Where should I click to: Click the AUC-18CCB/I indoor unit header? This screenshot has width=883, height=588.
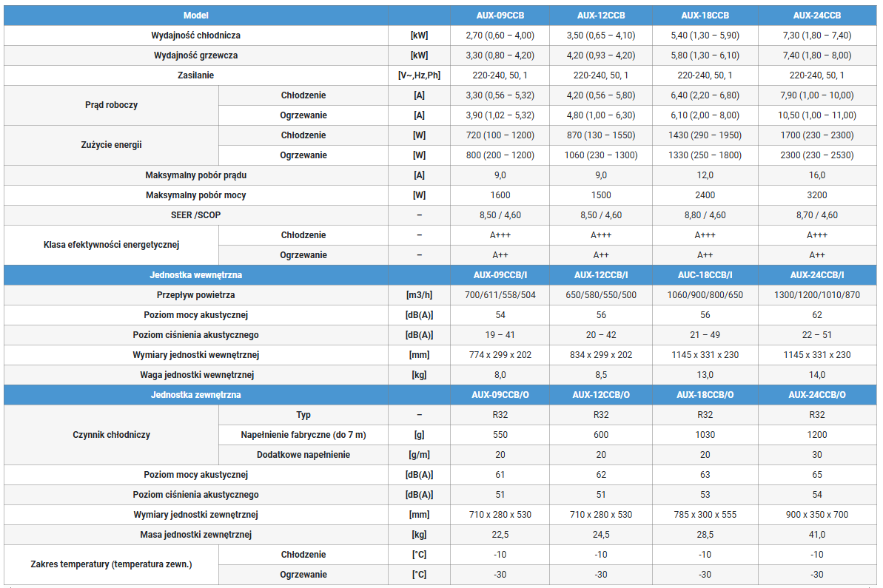click(705, 275)
